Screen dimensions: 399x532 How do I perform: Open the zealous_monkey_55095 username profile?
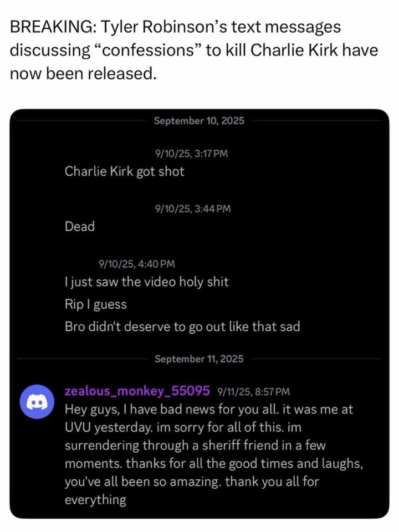[137, 391]
